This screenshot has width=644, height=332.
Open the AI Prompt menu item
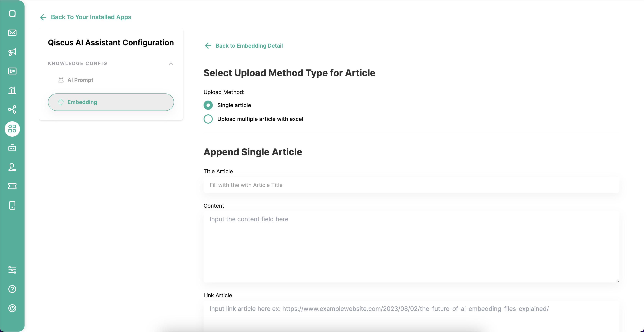[111, 80]
